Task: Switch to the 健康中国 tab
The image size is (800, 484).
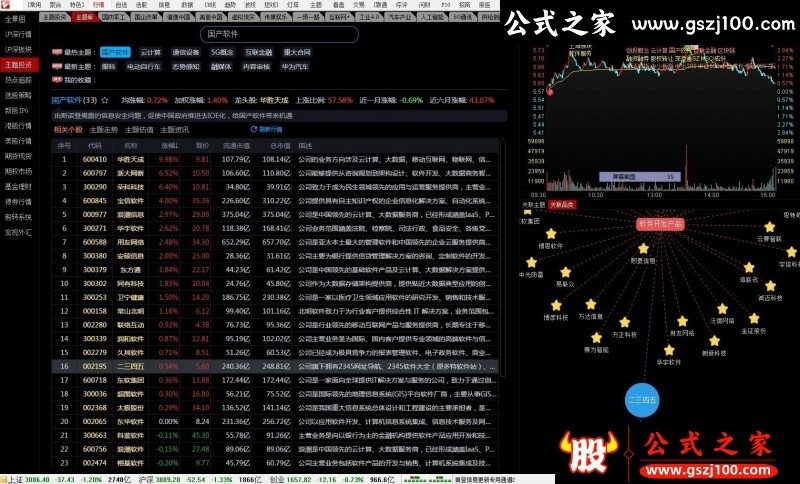Action: click(179, 17)
